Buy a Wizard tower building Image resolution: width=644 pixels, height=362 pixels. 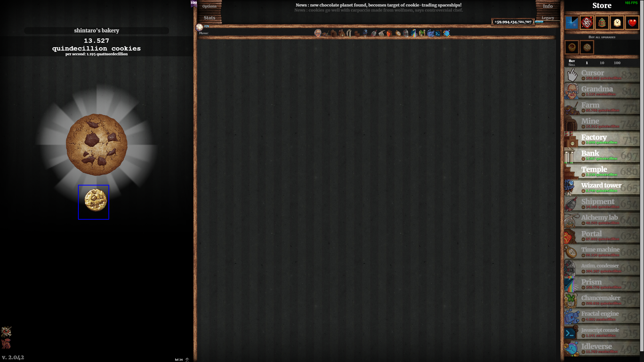click(x=602, y=188)
